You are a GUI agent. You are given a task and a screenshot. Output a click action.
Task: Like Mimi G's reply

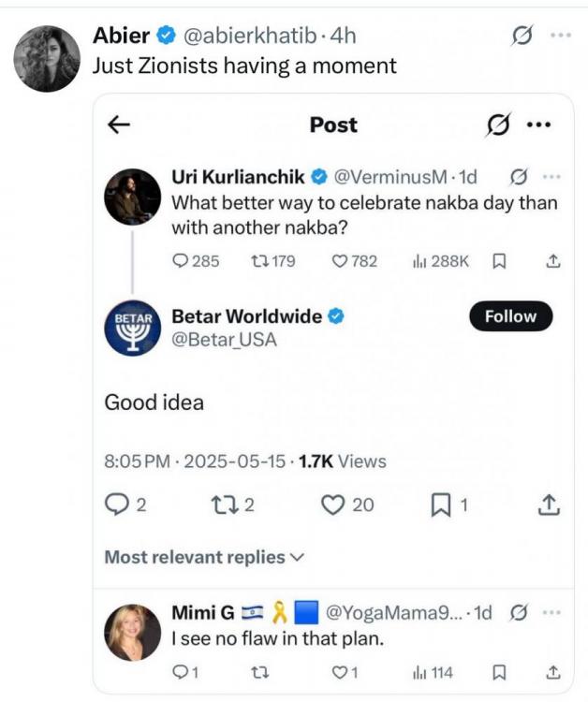tap(341, 671)
